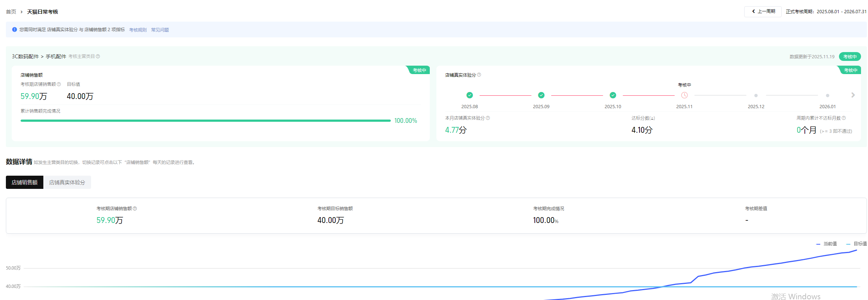Image resolution: width=868 pixels, height=300 pixels.
Task: Click the 累计销售额完成情况 progress bar
Action: point(206,120)
